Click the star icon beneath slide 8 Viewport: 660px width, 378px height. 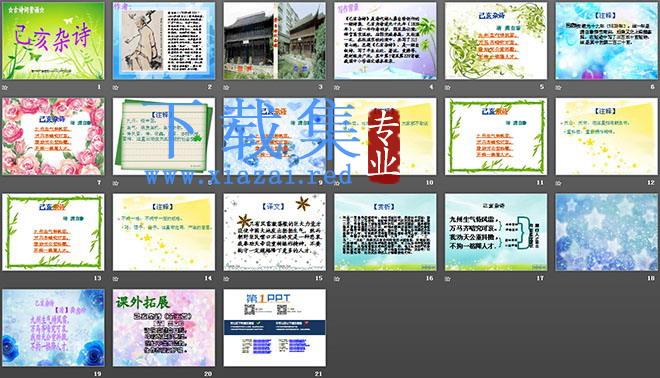116,183
